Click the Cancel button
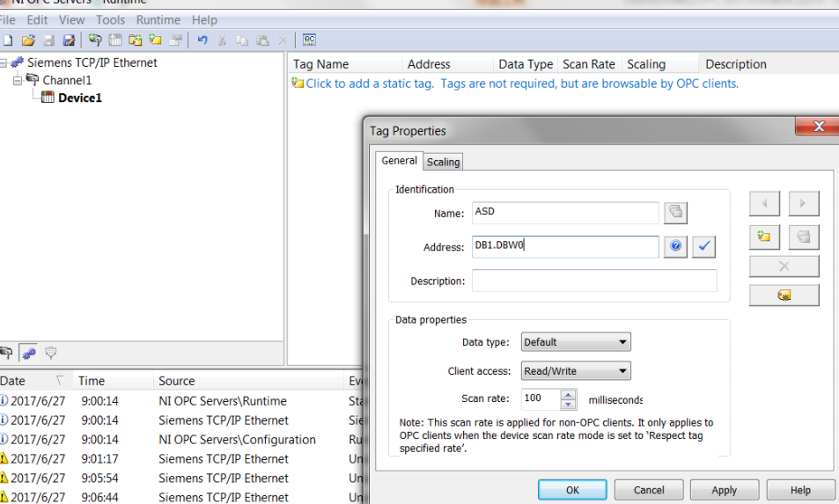This screenshot has width=839, height=504. pyautogui.click(x=649, y=490)
